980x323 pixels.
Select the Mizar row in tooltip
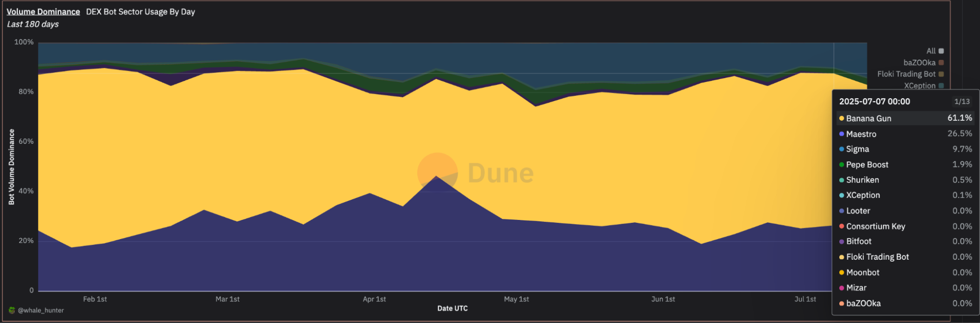point(905,288)
